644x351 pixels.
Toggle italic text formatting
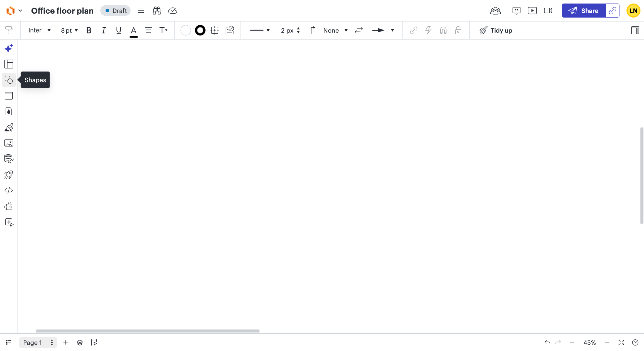(x=103, y=30)
